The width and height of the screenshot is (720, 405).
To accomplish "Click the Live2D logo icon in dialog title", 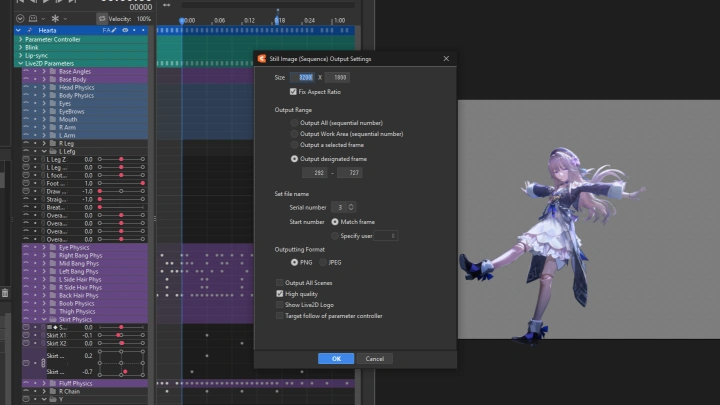I will coord(262,59).
